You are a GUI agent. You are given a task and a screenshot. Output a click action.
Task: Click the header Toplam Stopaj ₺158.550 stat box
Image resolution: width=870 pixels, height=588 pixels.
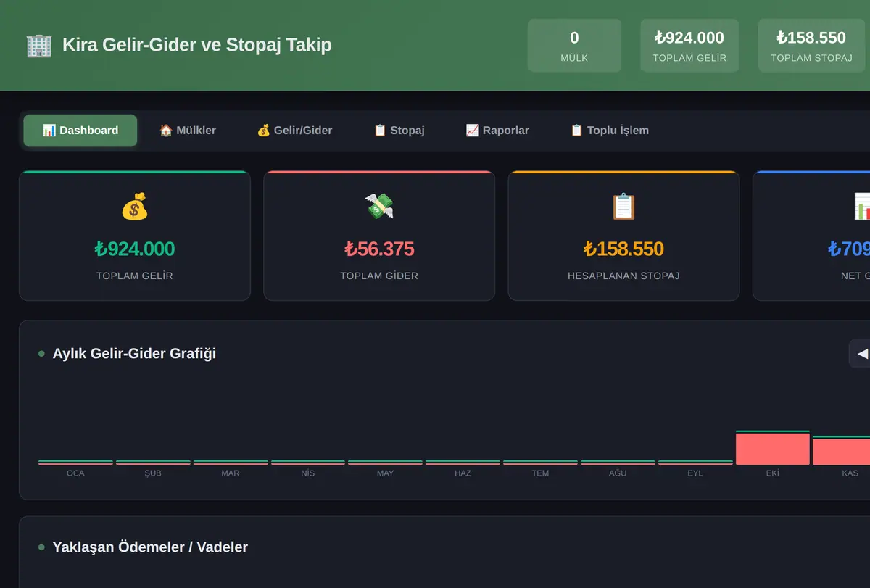pos(811,46)
